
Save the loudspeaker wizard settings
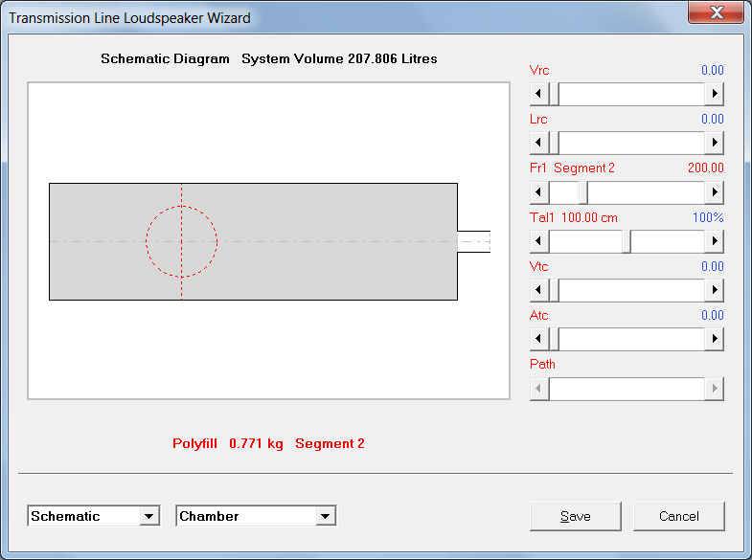(576, 516)
